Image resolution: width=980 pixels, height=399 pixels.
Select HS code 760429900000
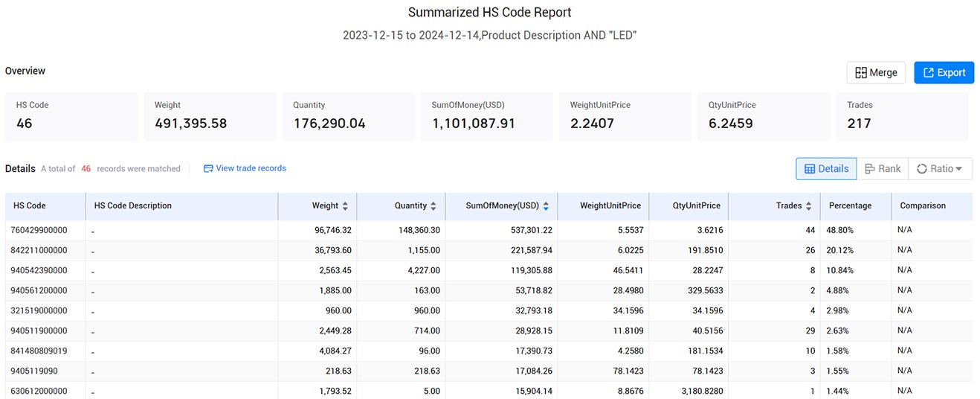coord(39,231)
